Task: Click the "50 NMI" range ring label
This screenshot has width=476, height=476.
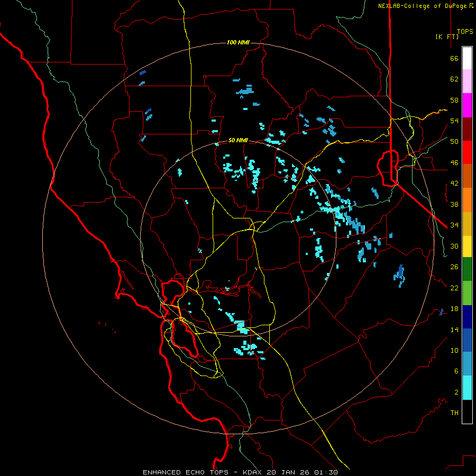Action: [x=238, y=140]
